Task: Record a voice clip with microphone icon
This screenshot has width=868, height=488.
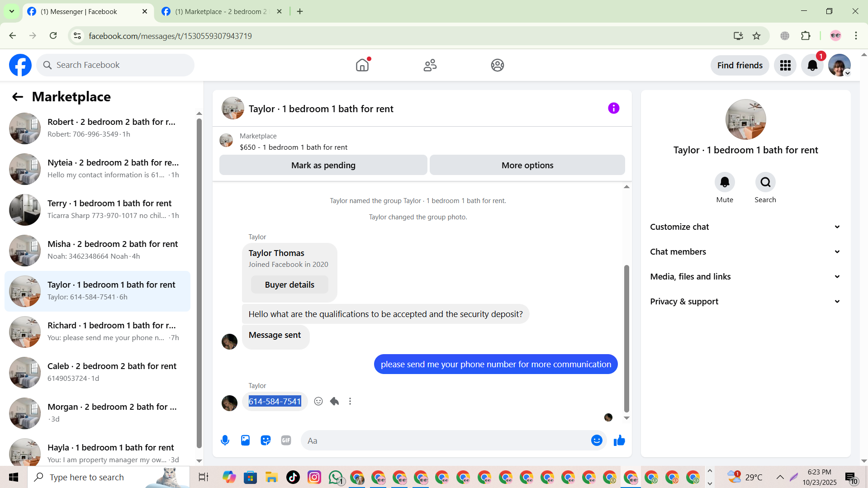Action: [225, 441]
